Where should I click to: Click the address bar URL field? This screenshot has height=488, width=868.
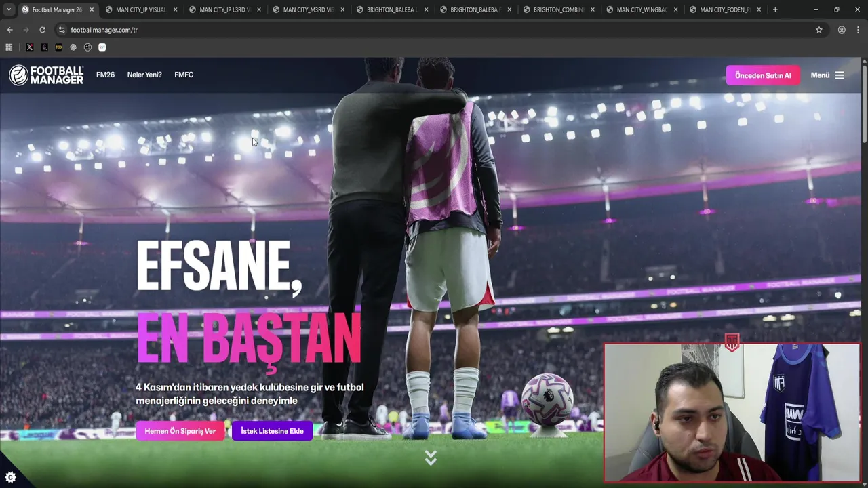point(434,30)
